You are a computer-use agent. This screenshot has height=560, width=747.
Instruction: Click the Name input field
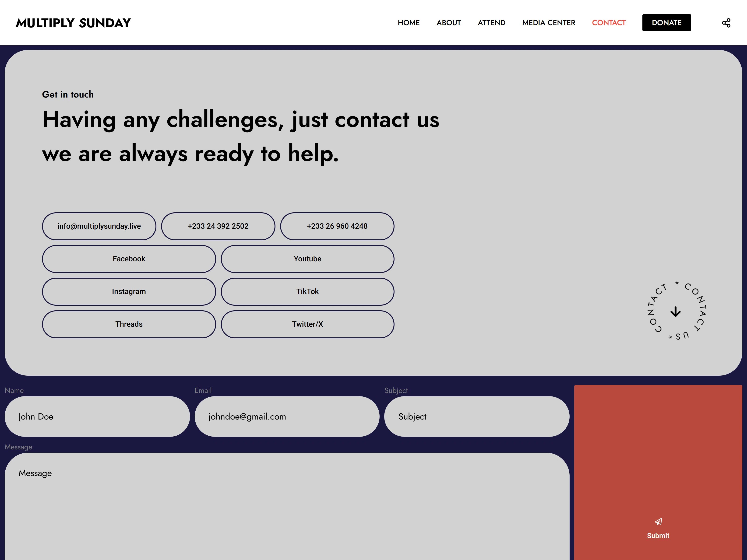pos(97,416)
